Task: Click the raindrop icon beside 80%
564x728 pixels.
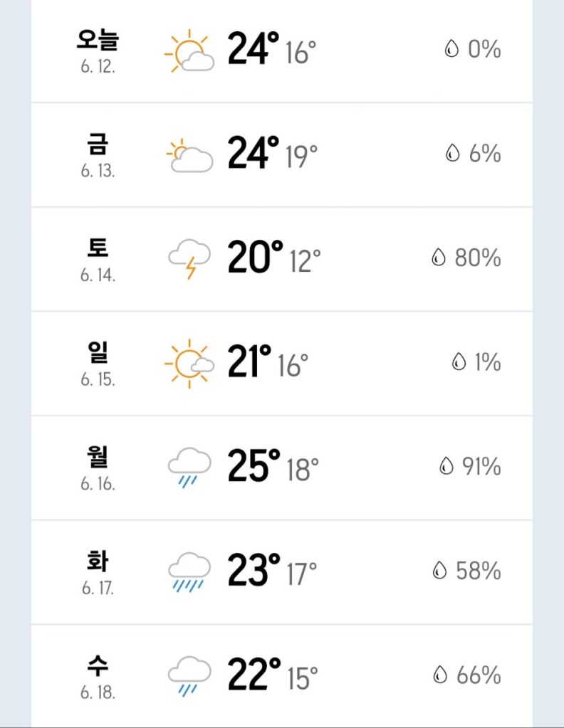Action: [439, 258]
